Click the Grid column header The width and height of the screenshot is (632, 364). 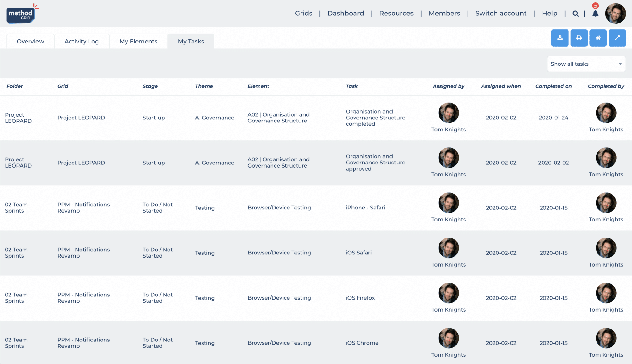63,86
